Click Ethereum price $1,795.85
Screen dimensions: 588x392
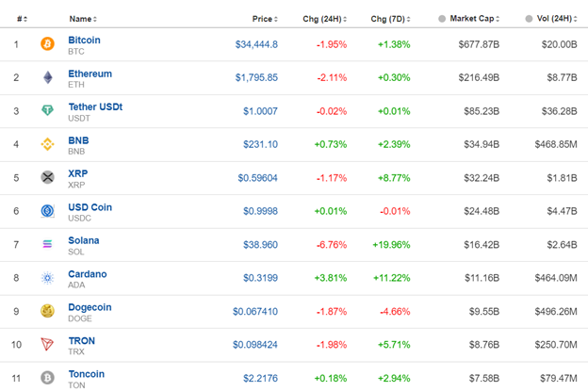click(x=256, y=77)
